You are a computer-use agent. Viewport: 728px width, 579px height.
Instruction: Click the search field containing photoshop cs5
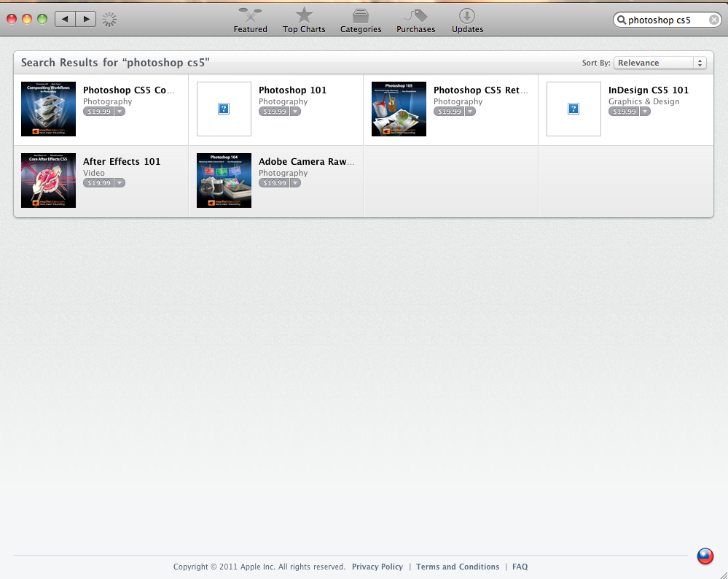tap(668, 20)
